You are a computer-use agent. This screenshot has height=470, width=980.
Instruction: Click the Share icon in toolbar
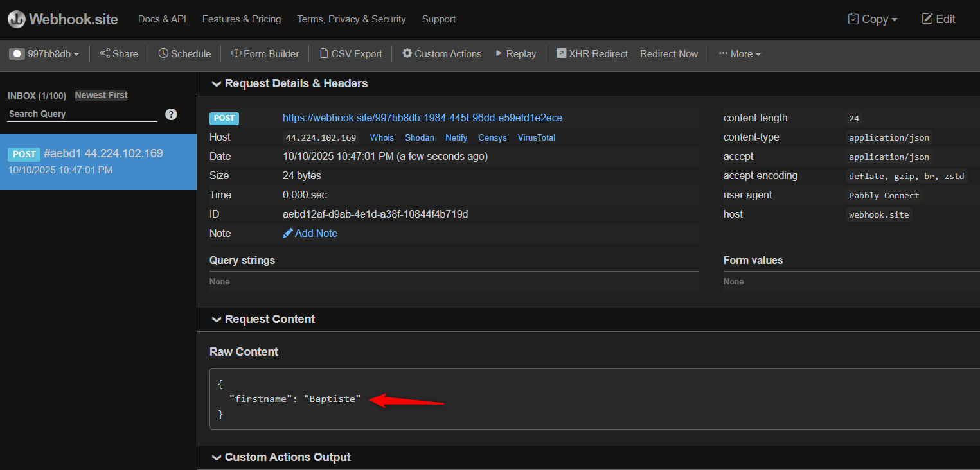click(105, 53)
